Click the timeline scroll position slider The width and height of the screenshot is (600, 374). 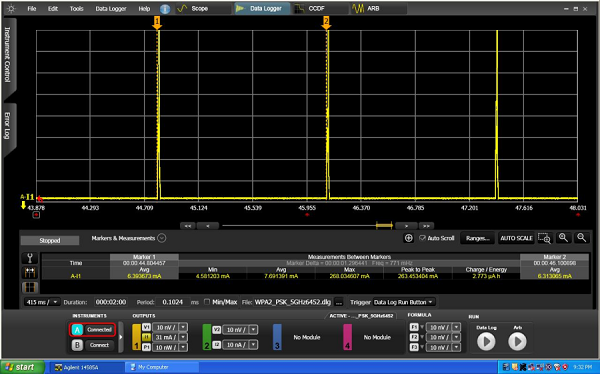tap(384, 225)
